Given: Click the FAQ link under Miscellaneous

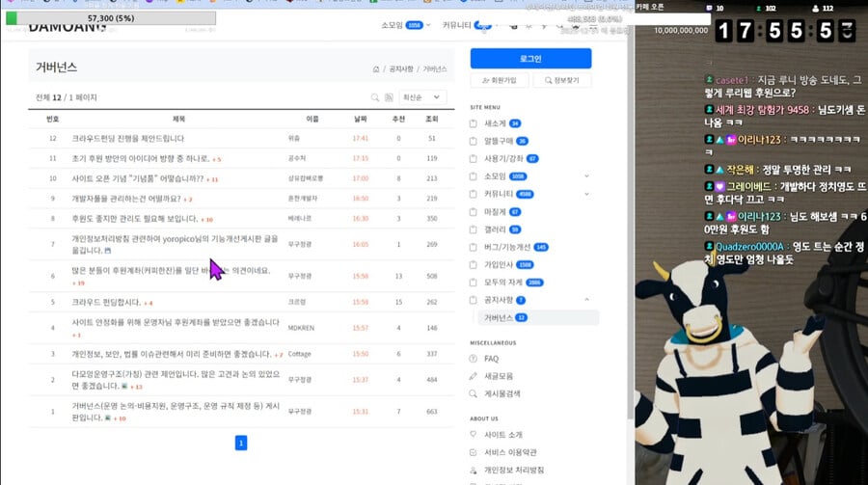Looking at the screenshot, I should 492,359.
